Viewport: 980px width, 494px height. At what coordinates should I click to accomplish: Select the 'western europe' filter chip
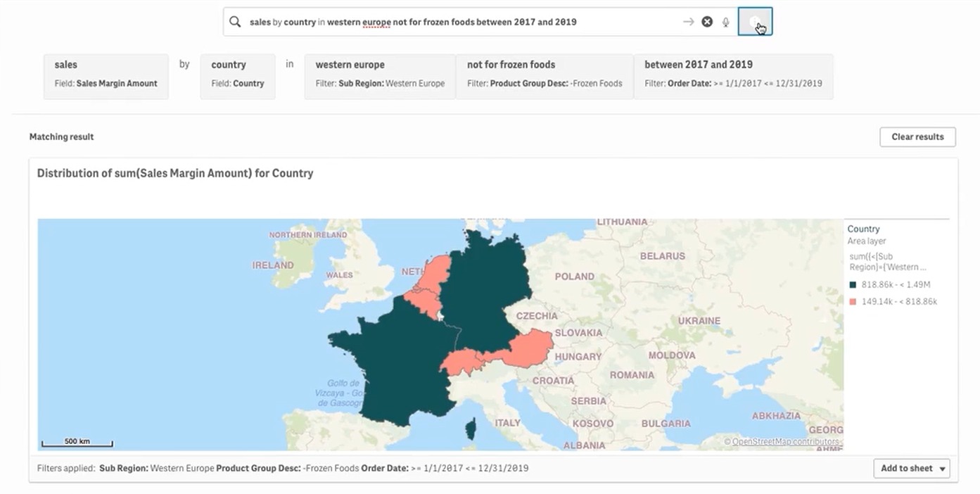(x=380, y=77)
